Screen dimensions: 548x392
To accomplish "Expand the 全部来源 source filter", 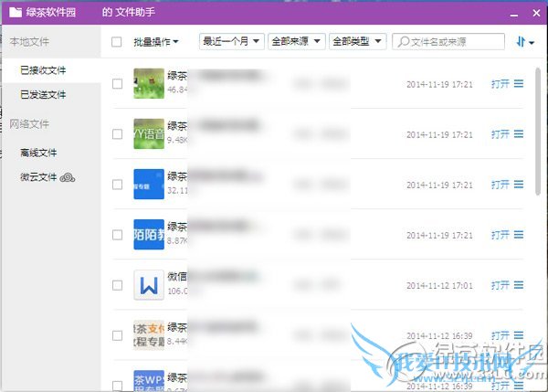I will pyautogui.click(x=297, y=42).
